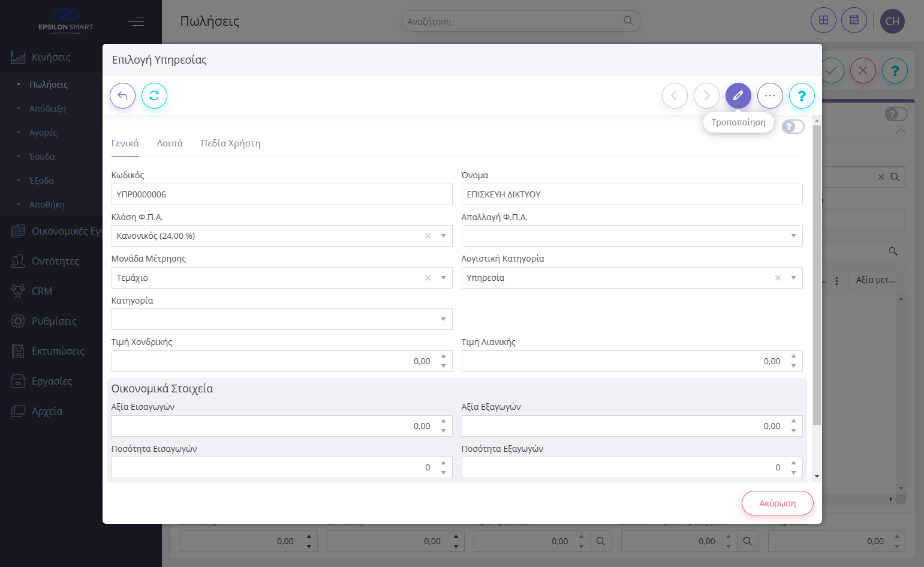
Task: Click the Ακύρωση button
Action: coord(778,503)
